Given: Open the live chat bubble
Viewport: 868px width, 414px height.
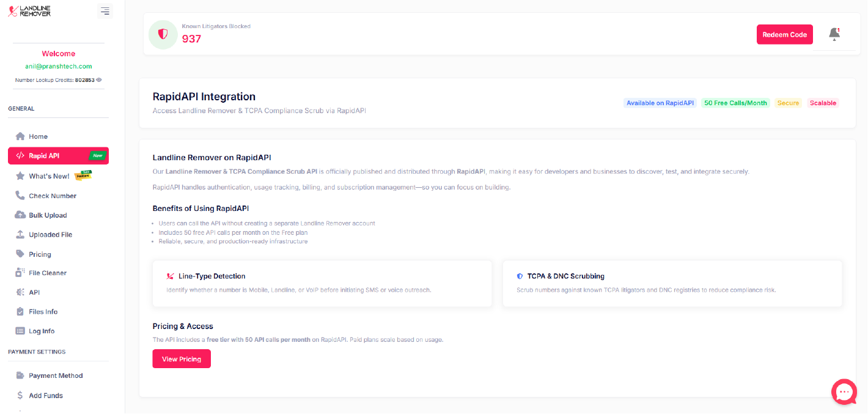Looking at the screenshot, I should click(x=844, y=392).
